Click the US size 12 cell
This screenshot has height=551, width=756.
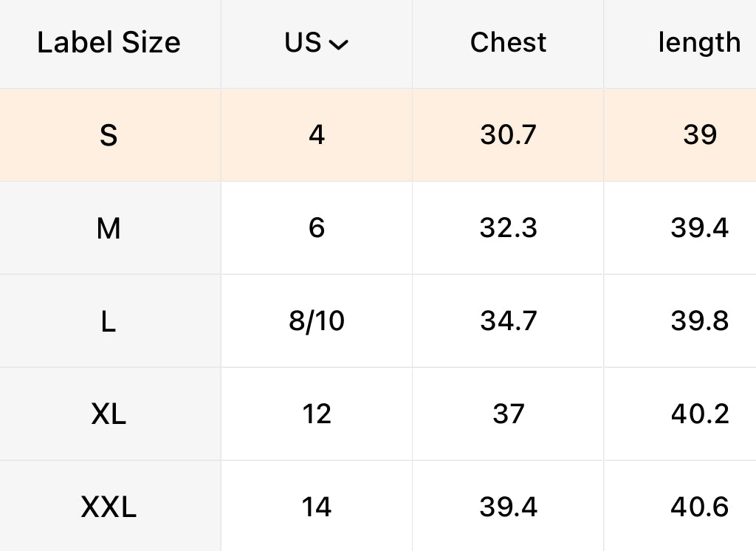(317, 414)
